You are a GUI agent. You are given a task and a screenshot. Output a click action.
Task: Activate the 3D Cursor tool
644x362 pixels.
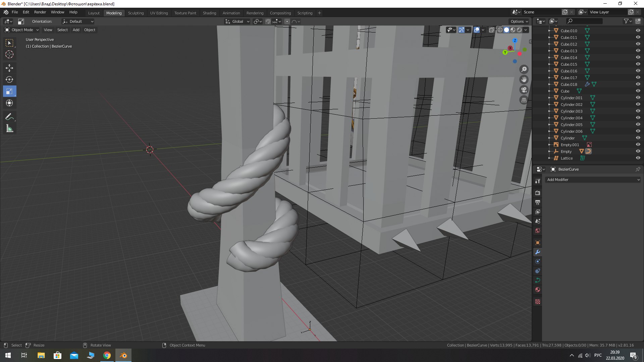[x=9, y=54]
